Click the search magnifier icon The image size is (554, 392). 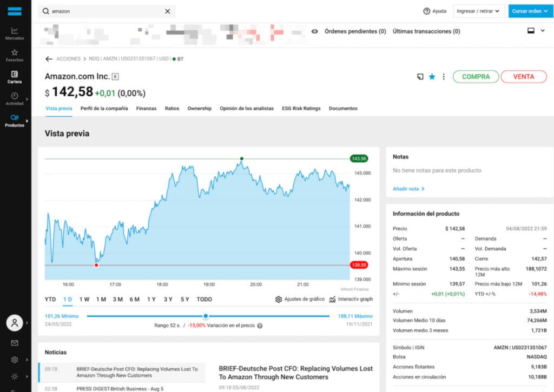point(45,11)
